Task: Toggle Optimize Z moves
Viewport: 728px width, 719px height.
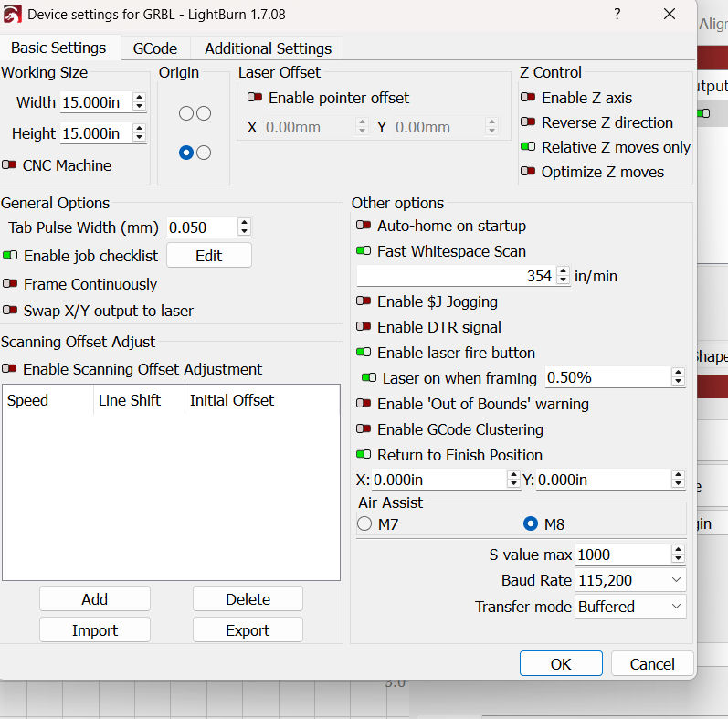Action: pos(528,171)
